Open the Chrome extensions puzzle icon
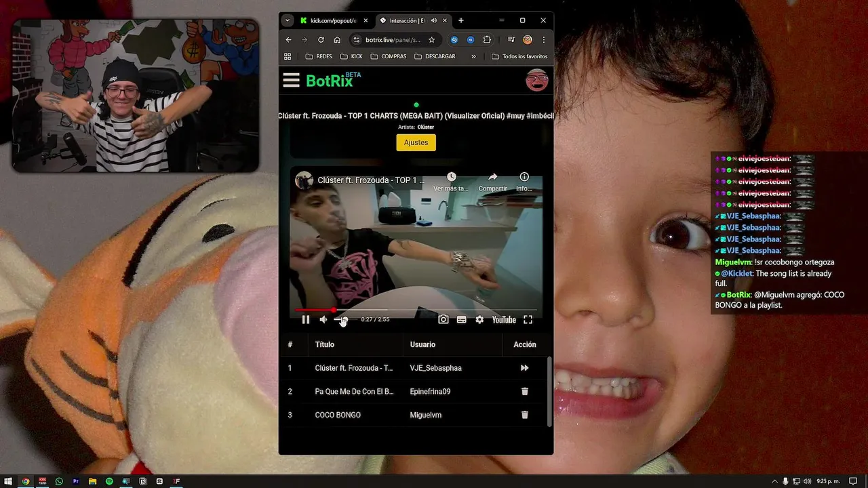The height and width of the screenshot is (488, 868). (487, 40)
